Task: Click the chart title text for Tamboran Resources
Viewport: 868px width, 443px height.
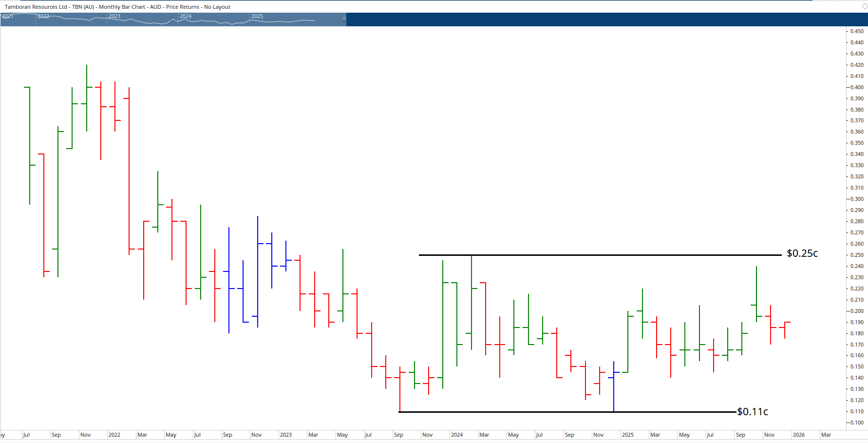Action: [117, 7]
